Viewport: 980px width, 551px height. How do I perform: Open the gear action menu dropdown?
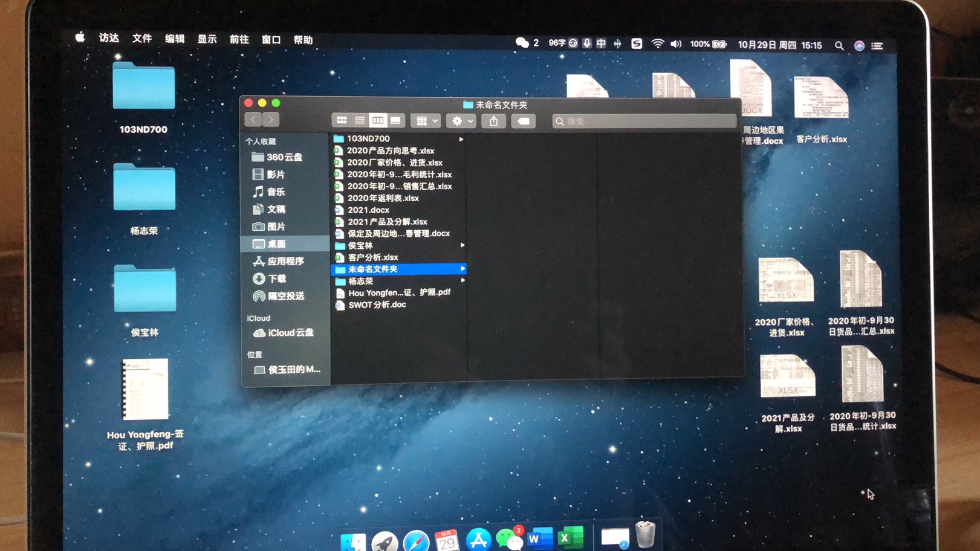[462, 121]
